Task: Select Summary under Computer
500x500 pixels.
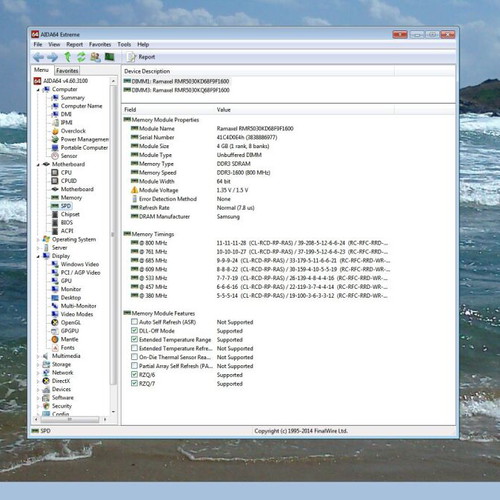Action: coord(73,98)
